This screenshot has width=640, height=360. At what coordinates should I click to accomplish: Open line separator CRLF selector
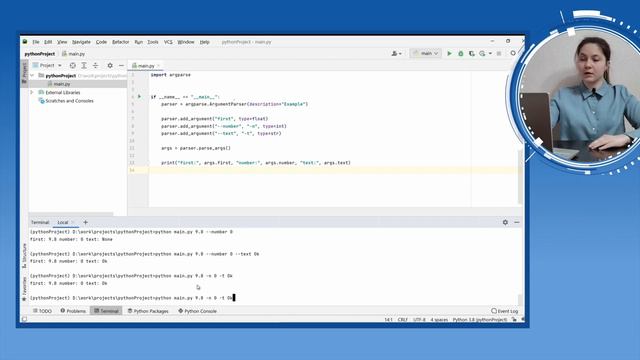pos(402,320)
